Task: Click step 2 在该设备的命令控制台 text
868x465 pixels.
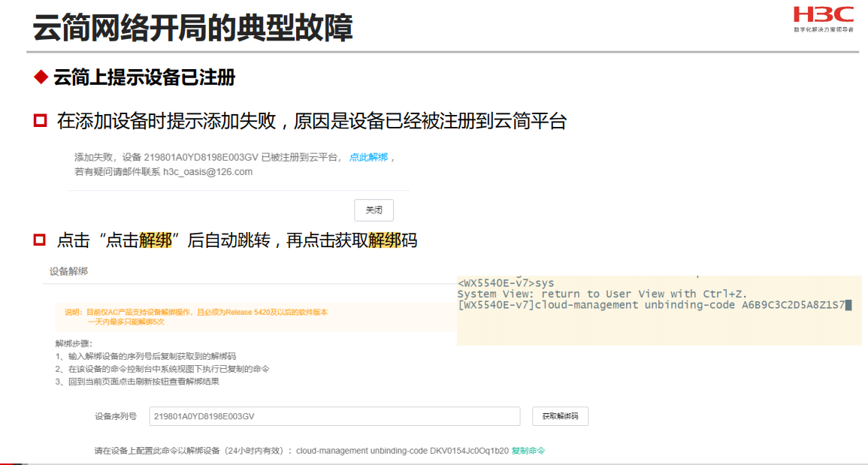Action: pyautogui.click(x=162, y=369)
